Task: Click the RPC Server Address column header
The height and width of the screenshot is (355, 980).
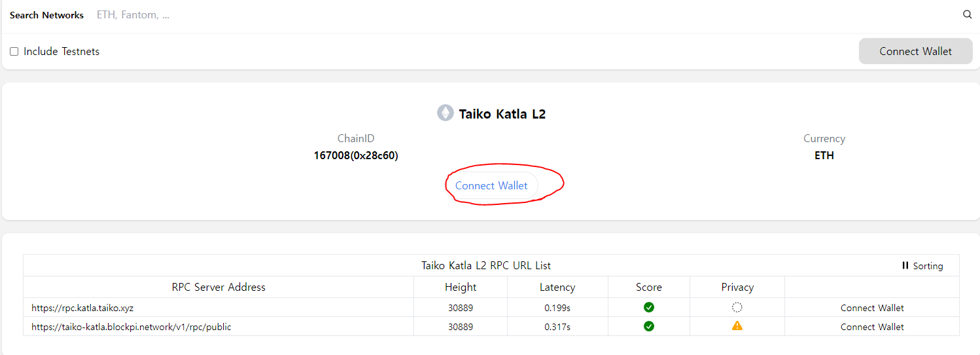Action: click(219, 287)
